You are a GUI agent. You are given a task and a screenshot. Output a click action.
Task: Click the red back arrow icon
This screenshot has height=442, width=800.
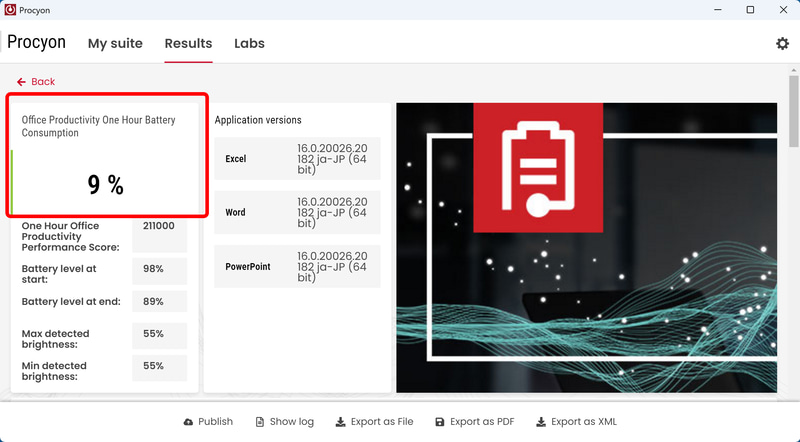pyautogui.click(x=21, y=82)
